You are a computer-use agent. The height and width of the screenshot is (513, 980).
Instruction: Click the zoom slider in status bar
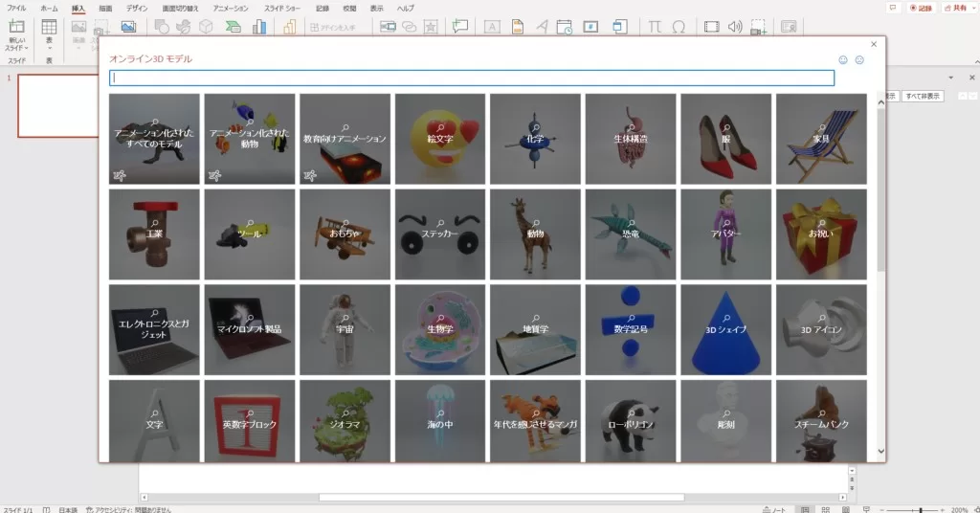tap(921, 510)
